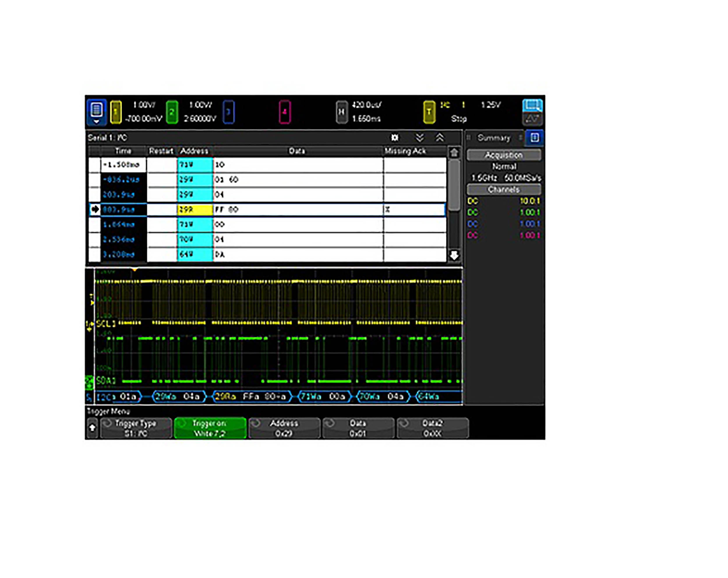Click the Stop run status text
The image size is (728, 578).
[459, 119]
